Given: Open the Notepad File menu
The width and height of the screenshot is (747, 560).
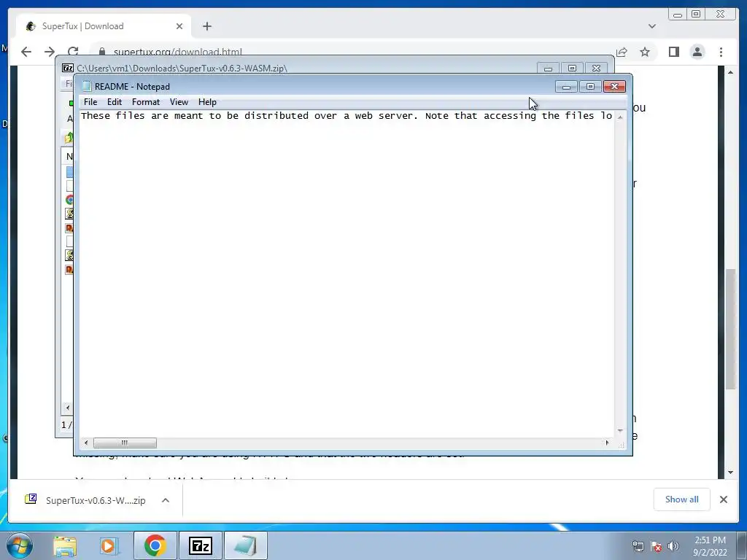Looking at the screenshot, I should pyautogui.click(x=90, y=102).
